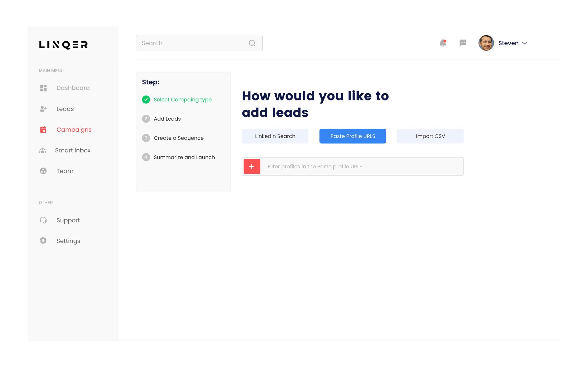This screenshot has height=370, width=588.
Task: Select the Leads icon in the sidebar
Action: [x=43, y=109]
